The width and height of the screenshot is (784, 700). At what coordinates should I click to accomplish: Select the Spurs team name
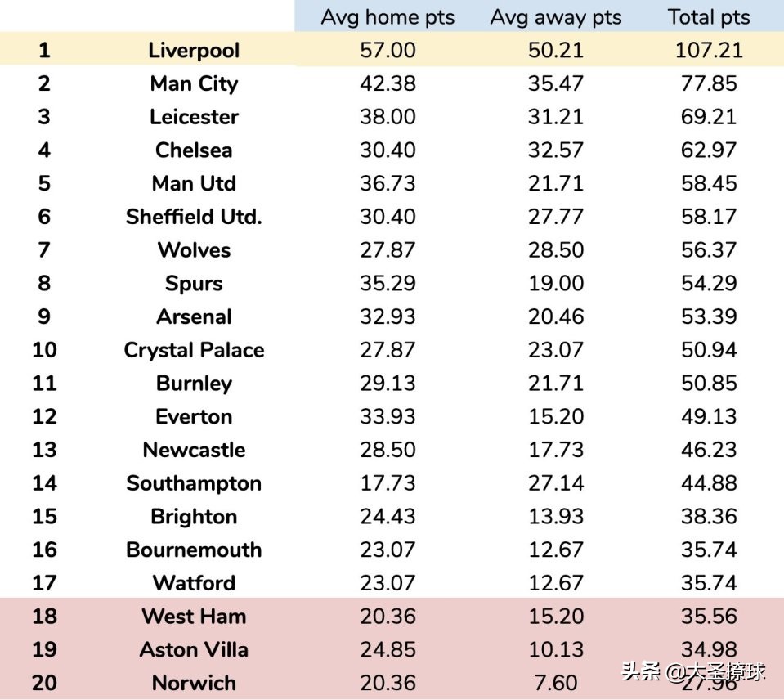tap(194, 284)
